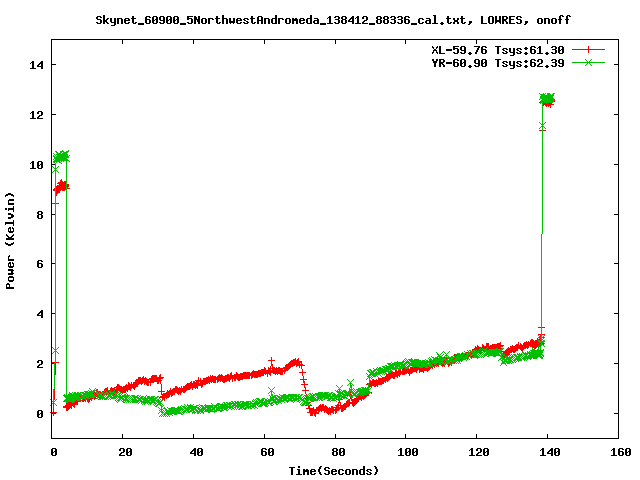
Task: Click the y-axis tick label 10
Action: [36, 165]
